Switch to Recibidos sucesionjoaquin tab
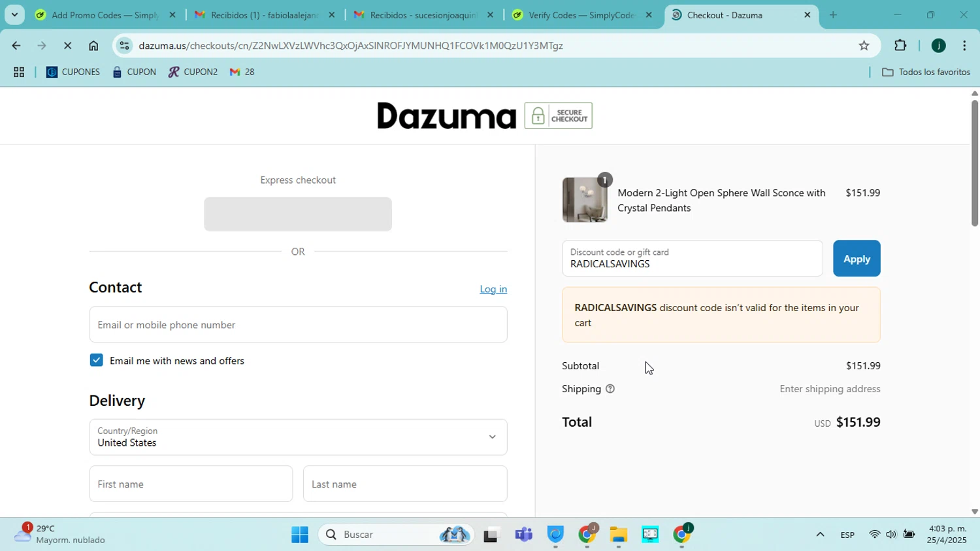This screenshot has height=551, width=980. (x=423, y=14)
